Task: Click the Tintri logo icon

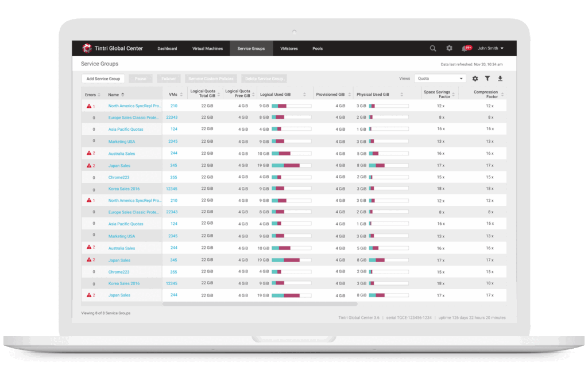Action: 87,48
